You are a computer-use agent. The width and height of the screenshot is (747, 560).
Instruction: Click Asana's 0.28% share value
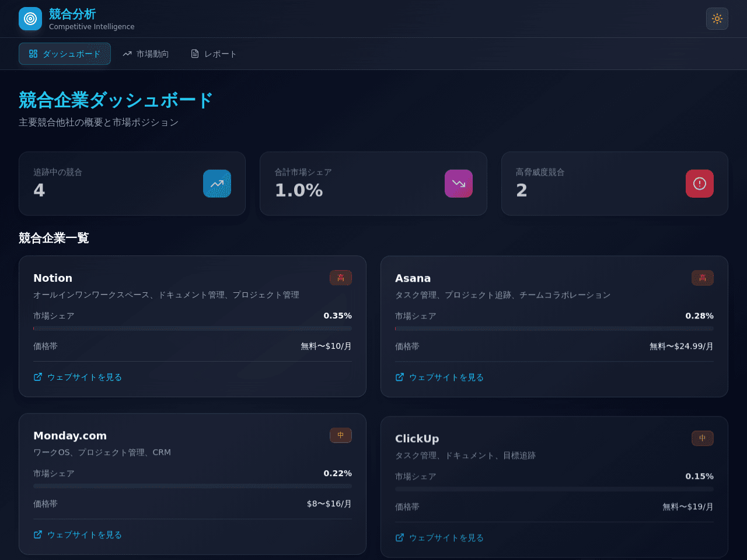click(x=700, y=316)
